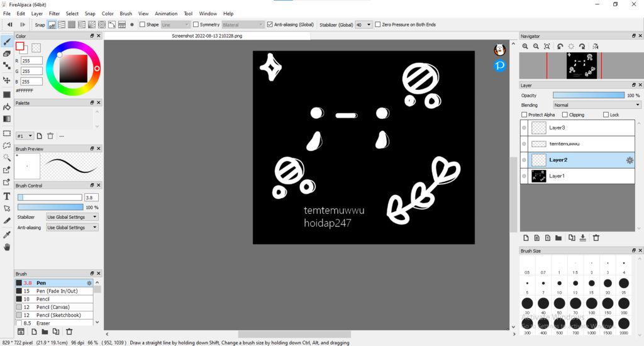Uncheck Anti-aliasing (Global)

(270, 25)
